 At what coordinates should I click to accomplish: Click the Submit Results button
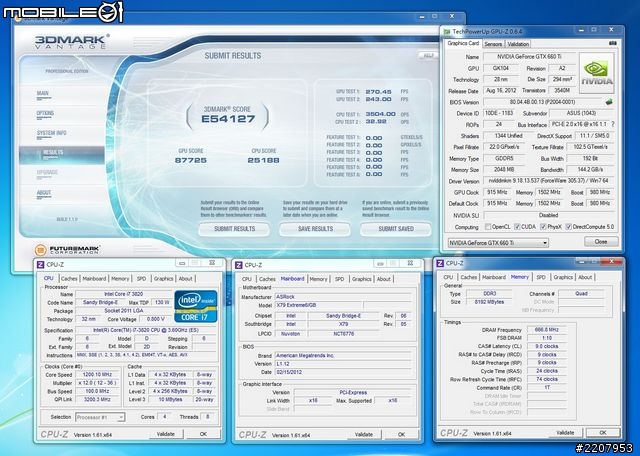click(234, 229)
